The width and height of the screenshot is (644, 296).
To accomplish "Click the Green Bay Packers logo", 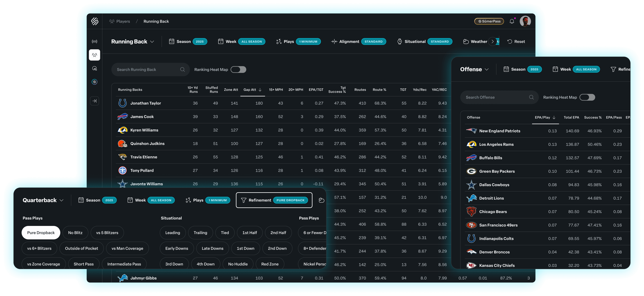I will point(471,171).
